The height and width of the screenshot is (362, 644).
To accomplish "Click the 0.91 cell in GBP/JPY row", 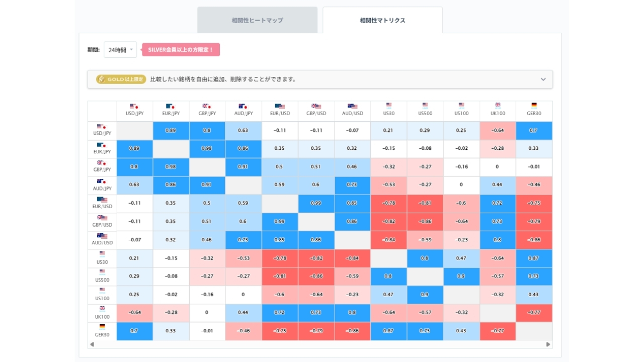I will point(244,167).
